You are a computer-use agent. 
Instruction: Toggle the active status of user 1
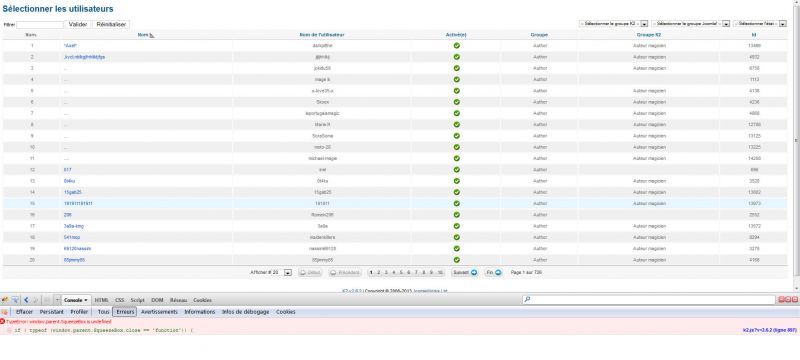point(457,45)
